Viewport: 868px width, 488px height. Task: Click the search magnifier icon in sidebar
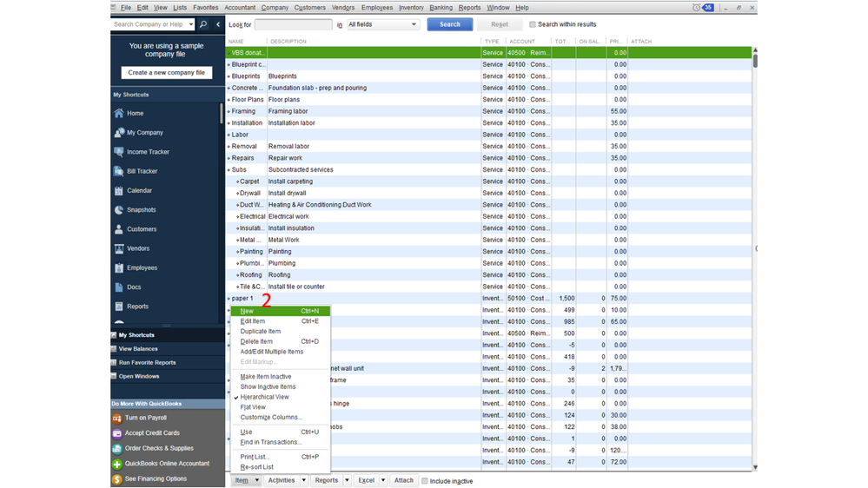click(203, 24)
